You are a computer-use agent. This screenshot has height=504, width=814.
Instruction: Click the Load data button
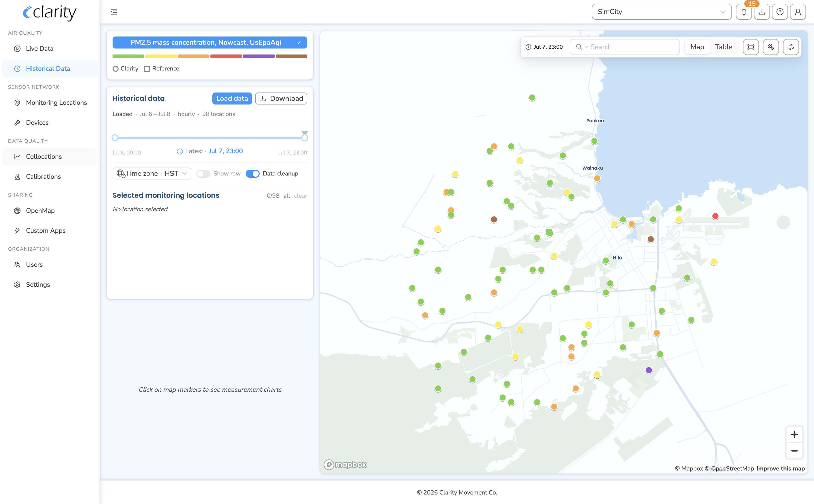232,98
